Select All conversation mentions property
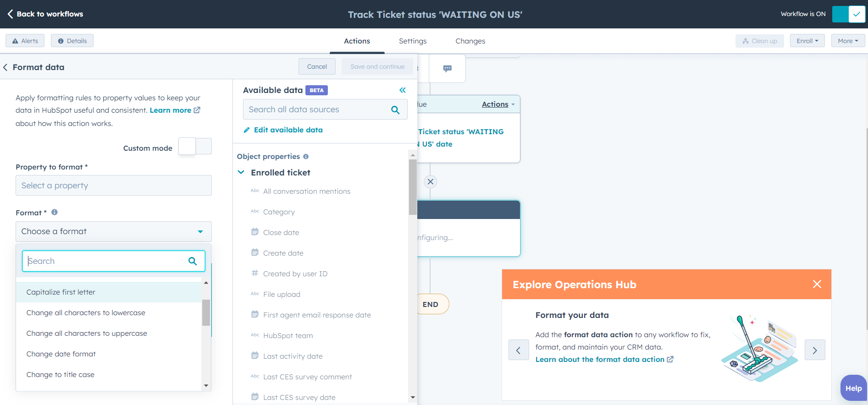The width and height of the screenshot is (868, 405). click(x=307, y=191)
